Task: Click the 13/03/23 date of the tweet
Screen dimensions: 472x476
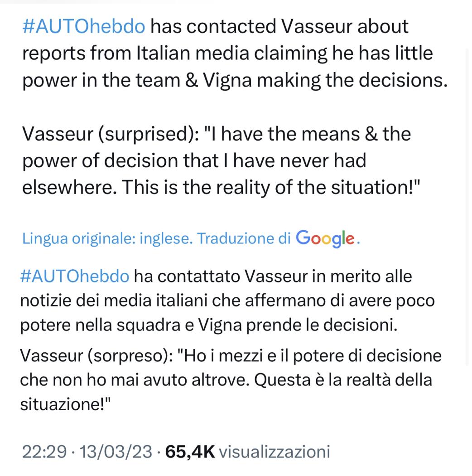Action: 116,452
